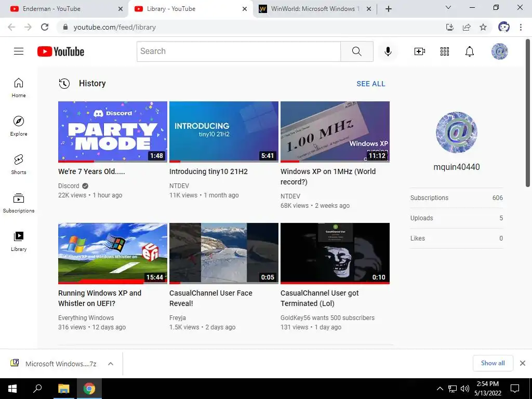Open the notifications bell
Image resolution: width=532 pixels, height=399 pixels.
tap(469, 51)
